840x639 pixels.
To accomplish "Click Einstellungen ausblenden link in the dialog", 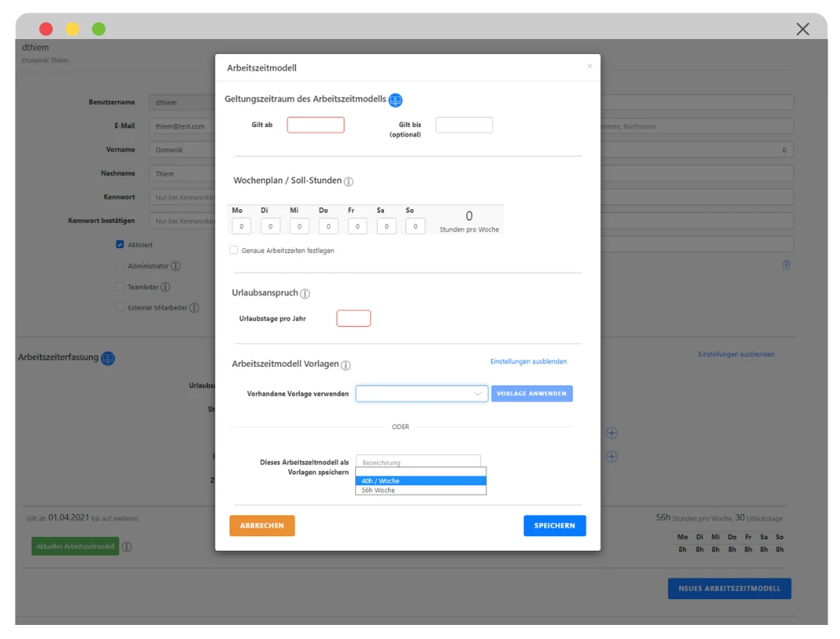I will coord(529,362).
